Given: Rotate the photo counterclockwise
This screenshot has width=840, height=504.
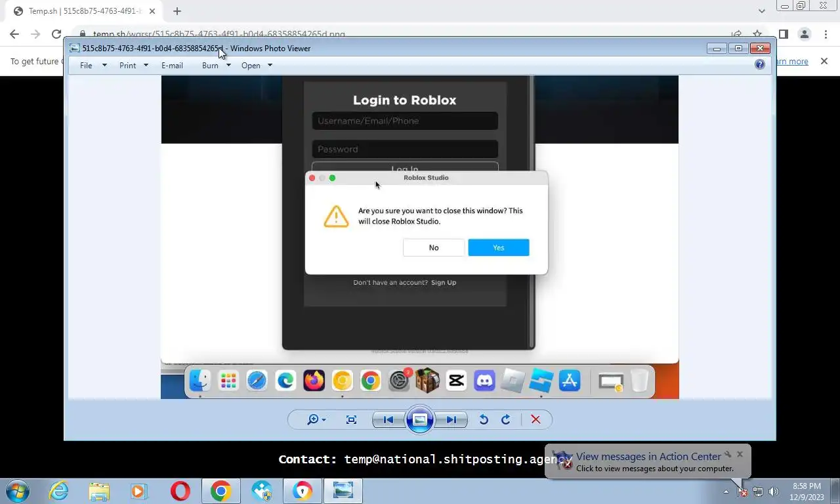Looking at the screenshot, I should point(484,419).
